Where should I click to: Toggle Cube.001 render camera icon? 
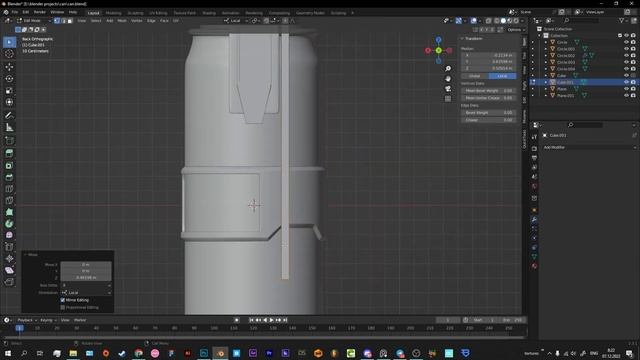pos(633,82)
